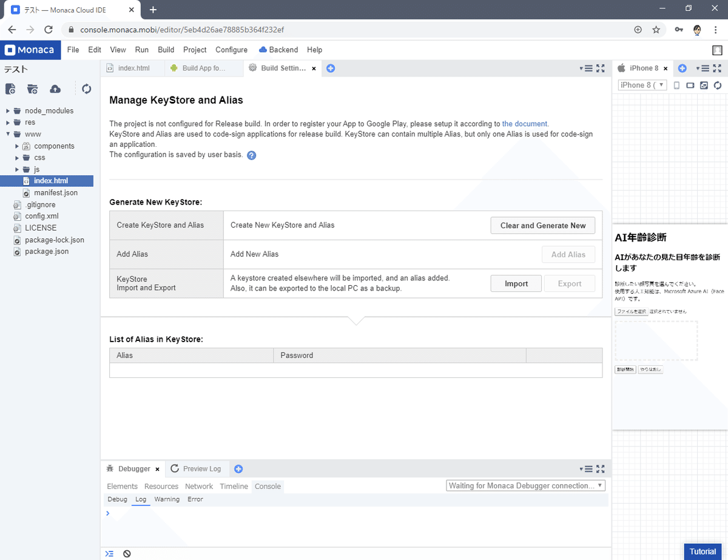
Task: Switch to the Preview Log tab
Action: click(x=201, y=469)
